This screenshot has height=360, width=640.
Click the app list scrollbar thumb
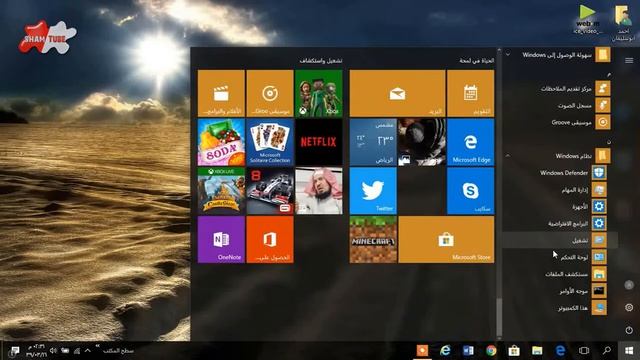(x=499, y=318)
